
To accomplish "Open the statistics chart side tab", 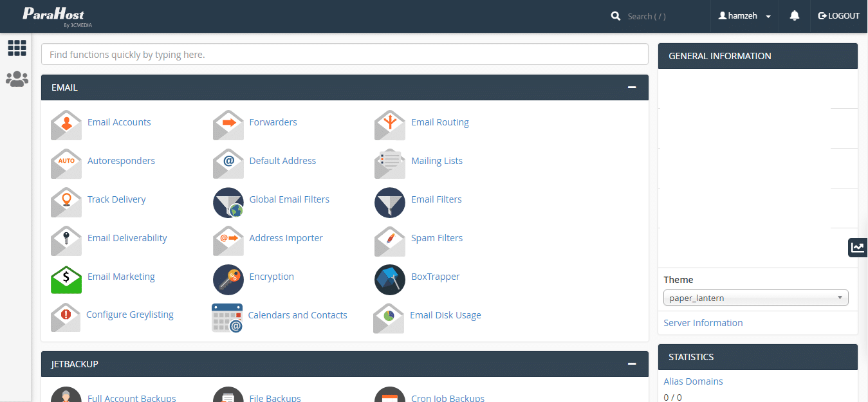I will tap(857, 247).
